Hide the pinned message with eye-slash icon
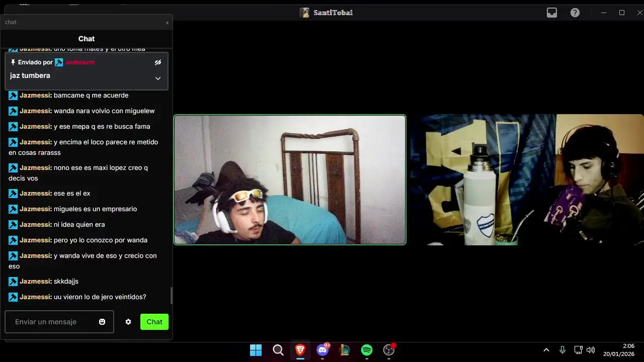The image size is (644, 362). tap(157, 62)
